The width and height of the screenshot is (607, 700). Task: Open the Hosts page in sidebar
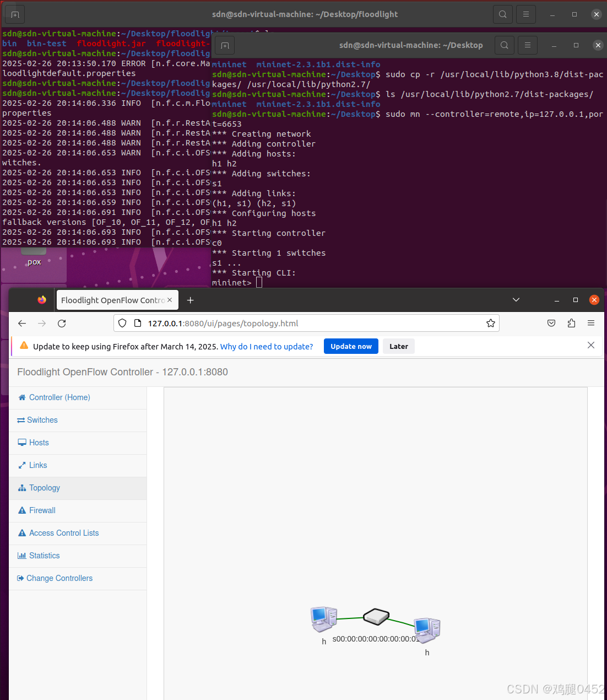(78, 443)
